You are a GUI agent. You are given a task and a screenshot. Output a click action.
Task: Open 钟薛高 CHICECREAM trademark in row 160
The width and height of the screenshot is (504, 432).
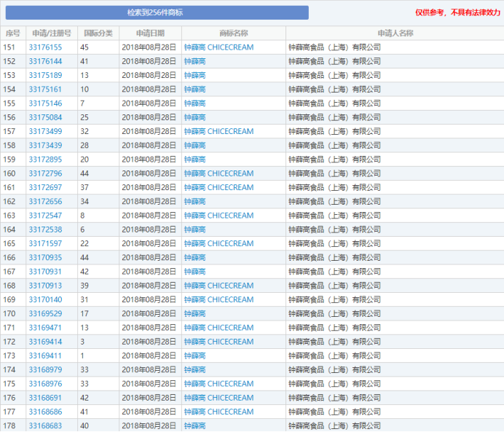[x=219, y=173]
